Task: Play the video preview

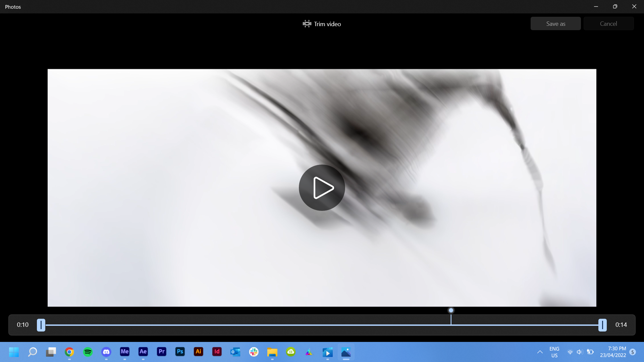Action: [321, 188]
